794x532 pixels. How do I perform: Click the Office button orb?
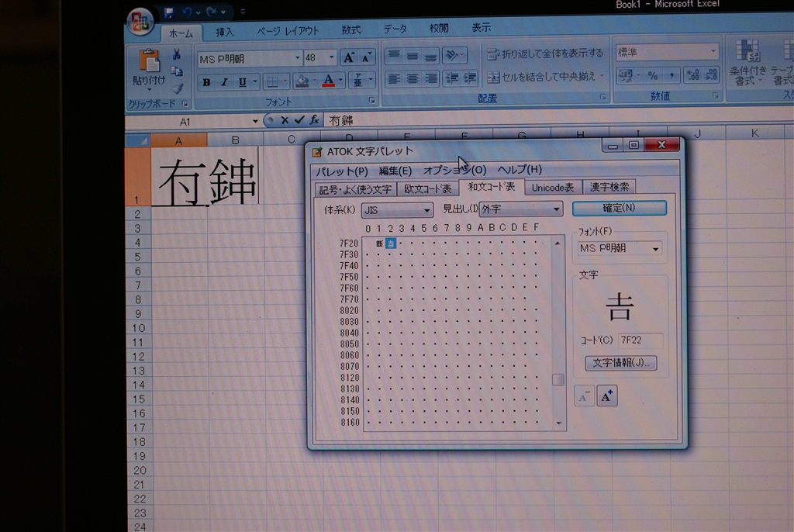[140, 22]
